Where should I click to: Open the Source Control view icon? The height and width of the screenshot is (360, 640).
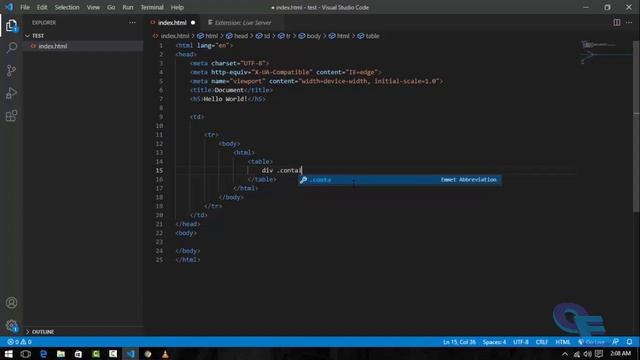coord(11,70)
